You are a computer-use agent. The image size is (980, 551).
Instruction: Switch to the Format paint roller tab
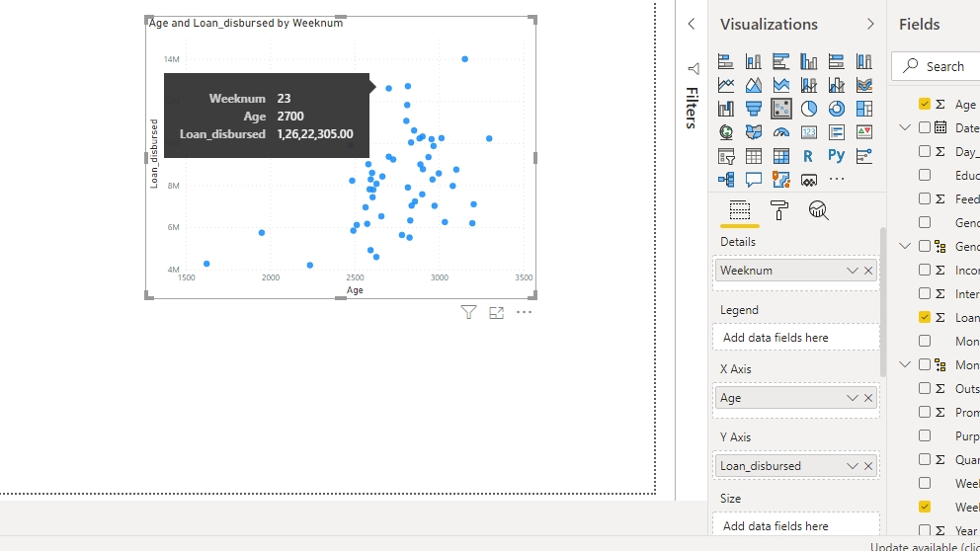(779, 209)
